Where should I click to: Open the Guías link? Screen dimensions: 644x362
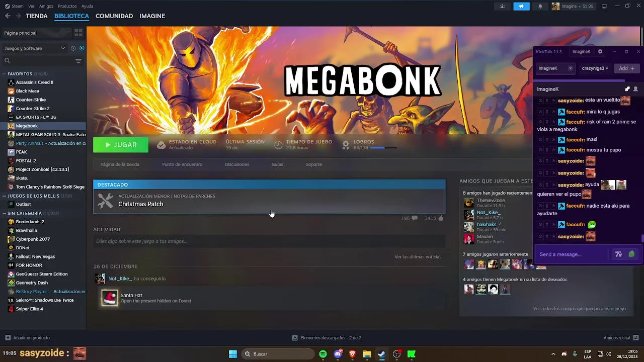coord(277,164)
